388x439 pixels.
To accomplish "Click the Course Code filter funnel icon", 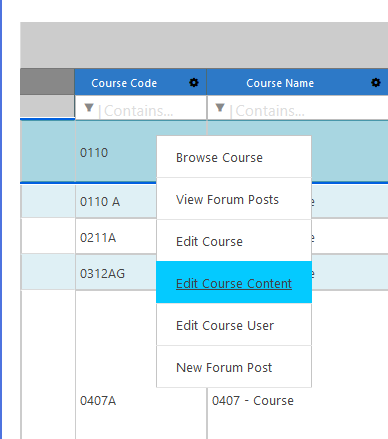I will click(x=89, y=108).
